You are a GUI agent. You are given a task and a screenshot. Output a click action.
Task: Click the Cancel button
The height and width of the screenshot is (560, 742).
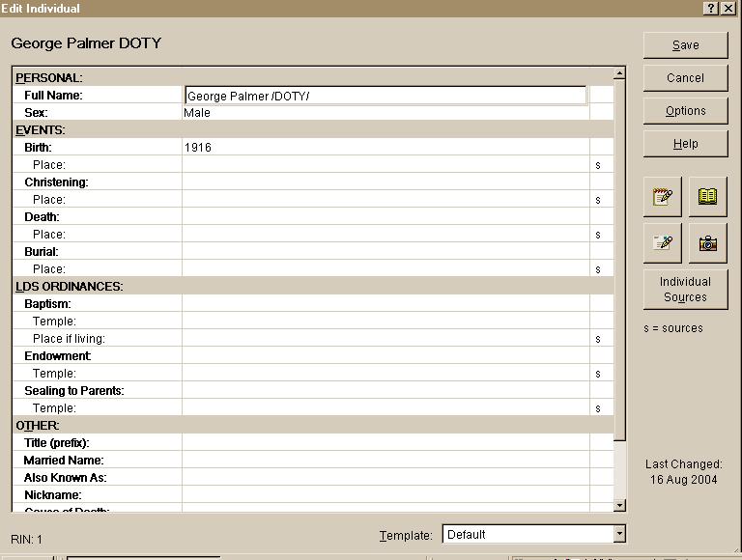[685, 77]
